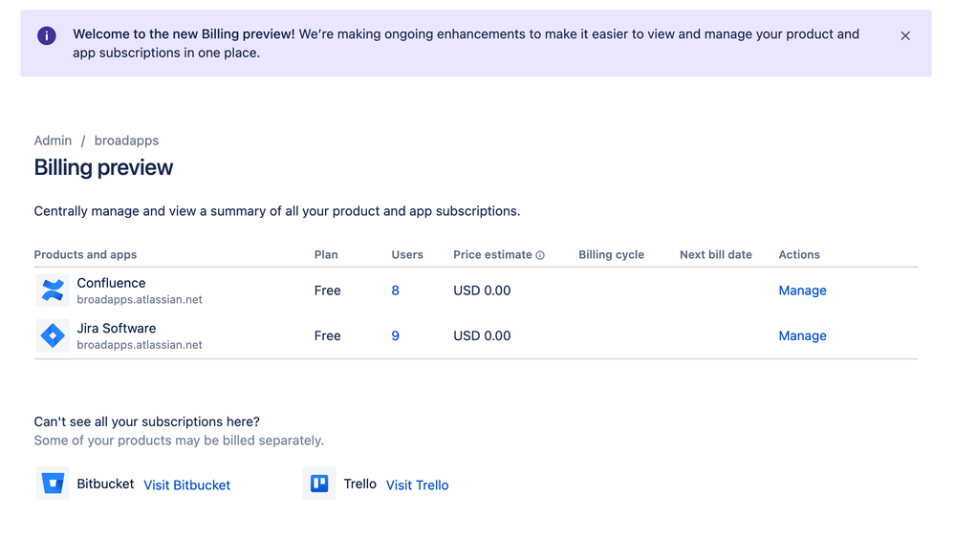This screenshot has height=560, width=955.
Task: Click the Price estimate info icon
Action: [540, 255]
